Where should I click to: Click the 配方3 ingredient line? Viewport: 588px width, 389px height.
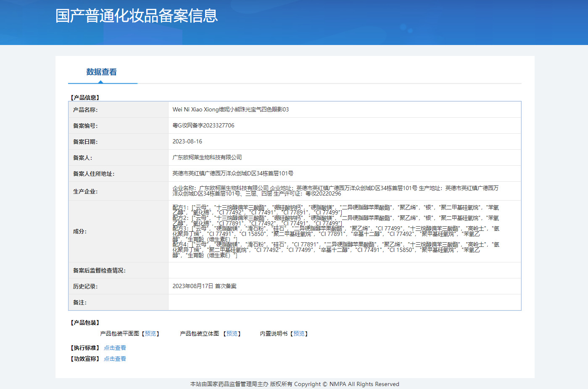(x=335, y=234)
